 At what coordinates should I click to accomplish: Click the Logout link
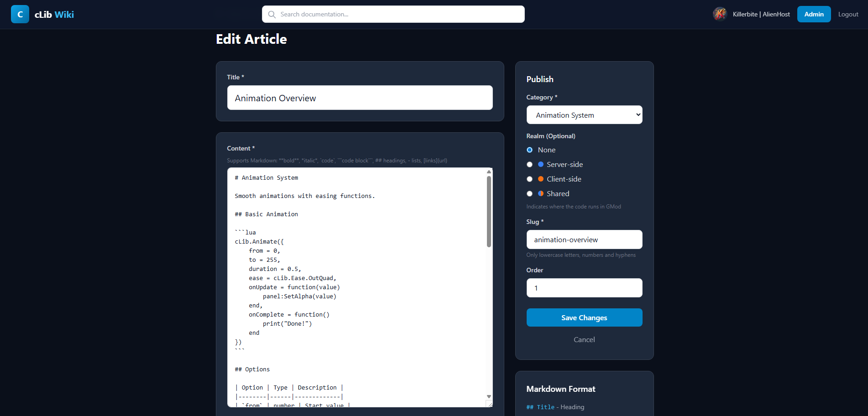pos(848,14)
